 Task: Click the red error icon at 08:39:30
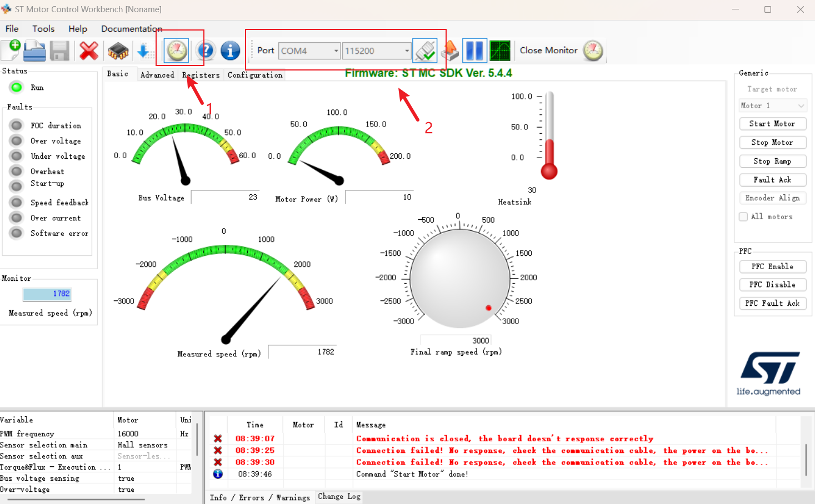[218, 462]
